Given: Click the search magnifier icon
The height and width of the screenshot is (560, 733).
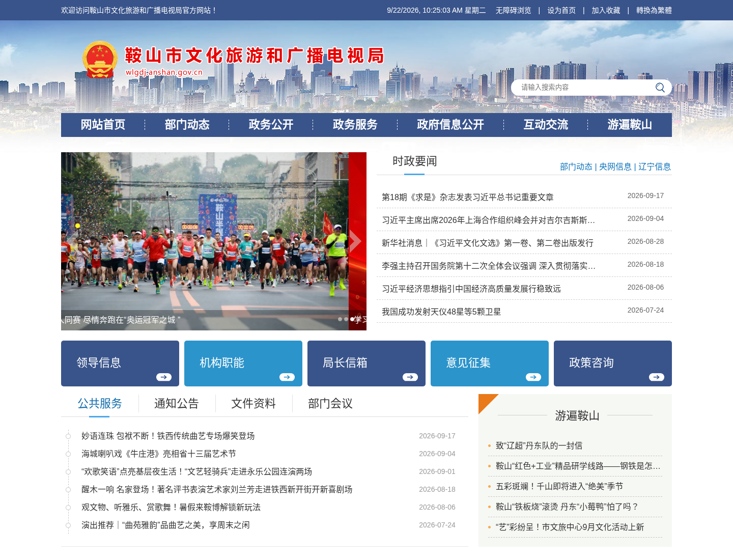Looking at the screenshot, I should click(x=660, y=88).
